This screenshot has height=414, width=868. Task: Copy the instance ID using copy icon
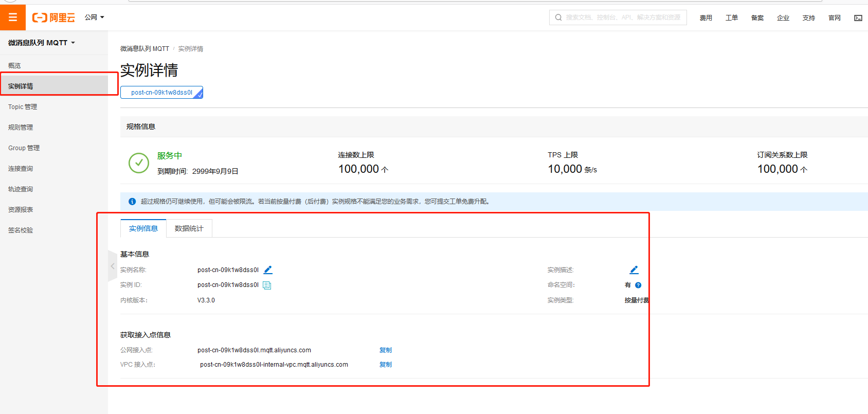click(267, 285)
